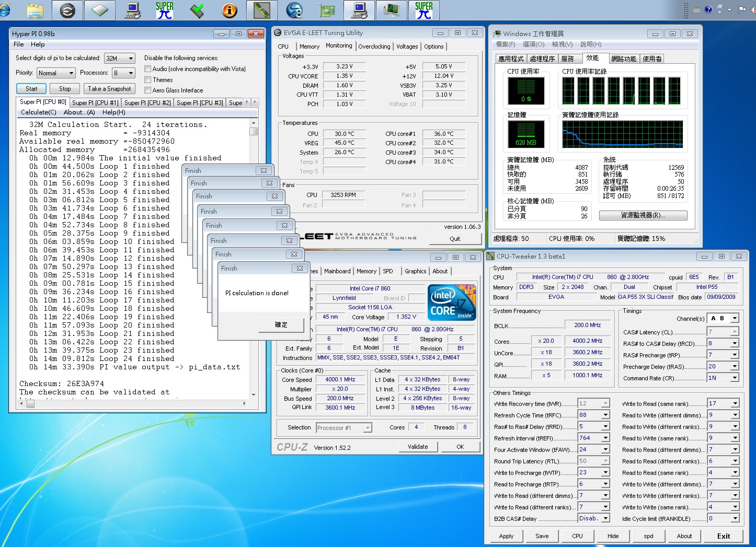Select the memory stick taskbar button
756x547 pixels.
[262, 10]
